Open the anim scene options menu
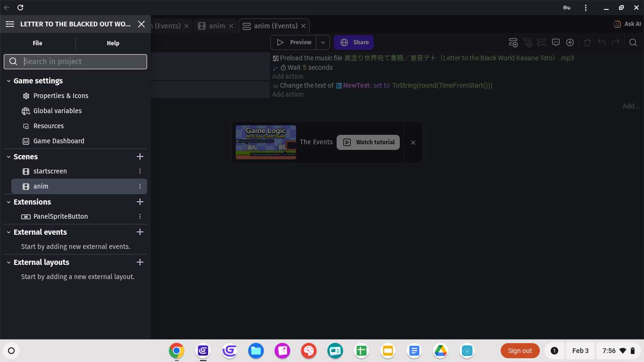644x362 pixels. 140,186
